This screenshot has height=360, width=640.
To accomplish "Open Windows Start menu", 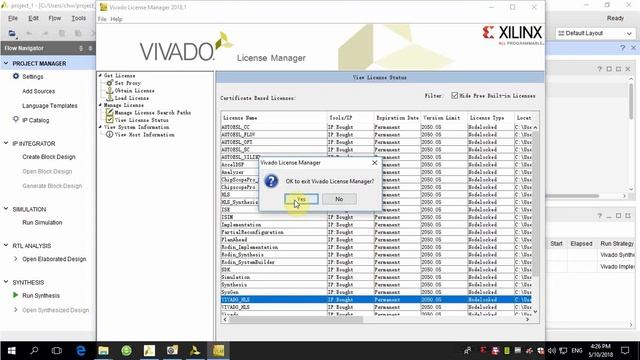I will (11, 351).
